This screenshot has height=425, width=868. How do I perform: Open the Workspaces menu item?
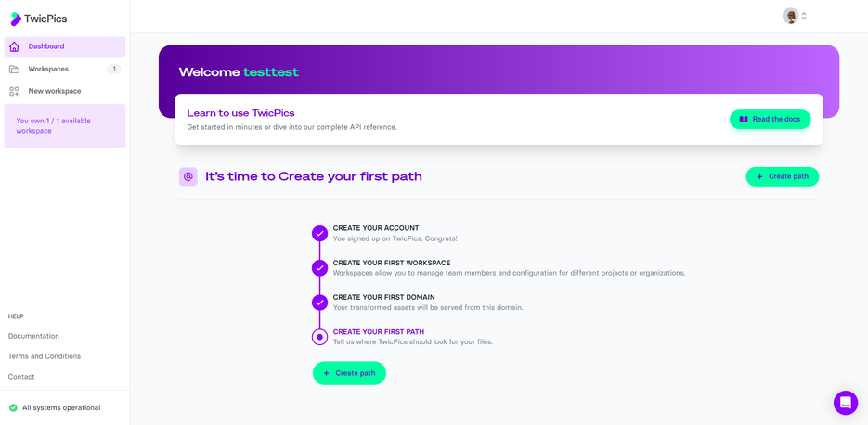pos(48,69)
